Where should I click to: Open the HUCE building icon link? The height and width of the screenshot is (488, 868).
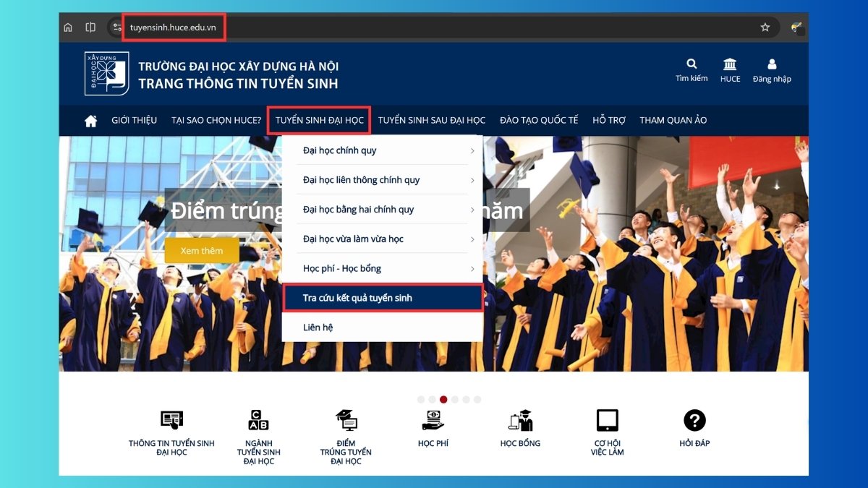(x=730, y=64)
